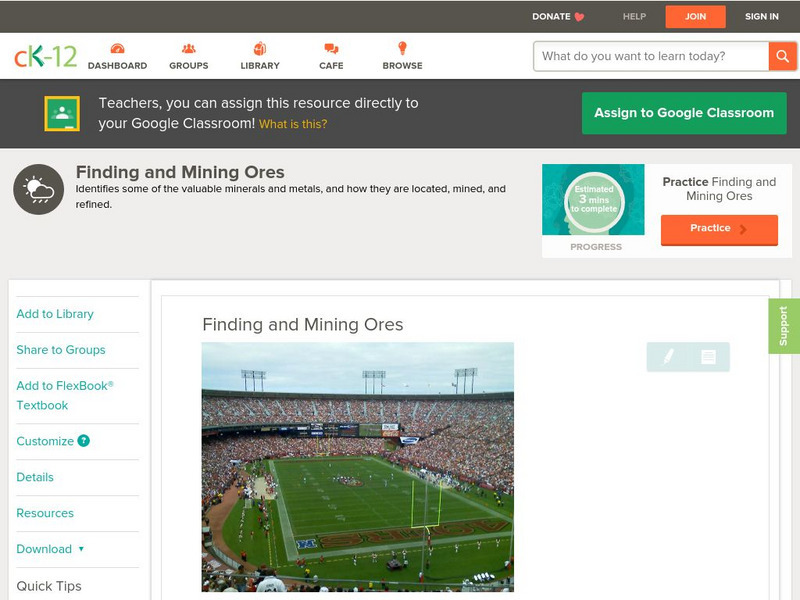This screenshot has height=600, width=800.
Task: Click Add to FlexBook Textbook link
Action: click(65, 395)
